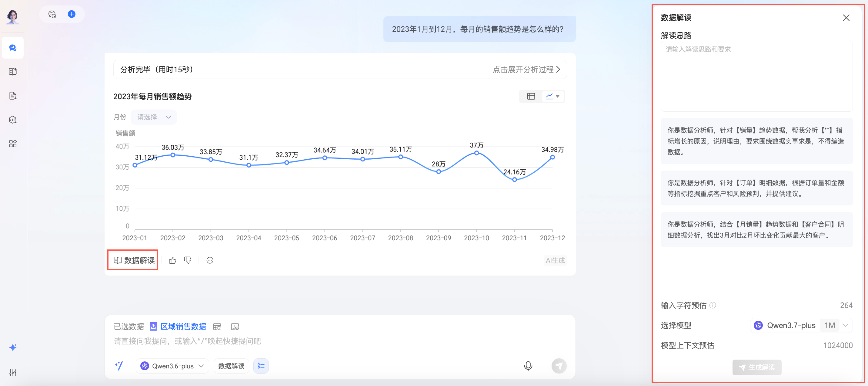Click the table settings icon in the 已选数据 row
The width and height of the screenshot is (868, 386).
click(235, 327)
